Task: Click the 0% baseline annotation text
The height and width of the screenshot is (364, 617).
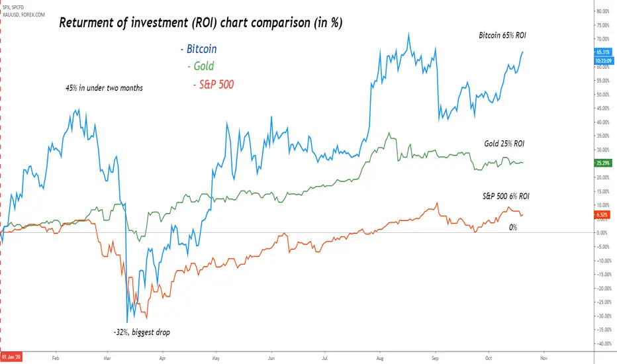Action: (x=512, y=228)
